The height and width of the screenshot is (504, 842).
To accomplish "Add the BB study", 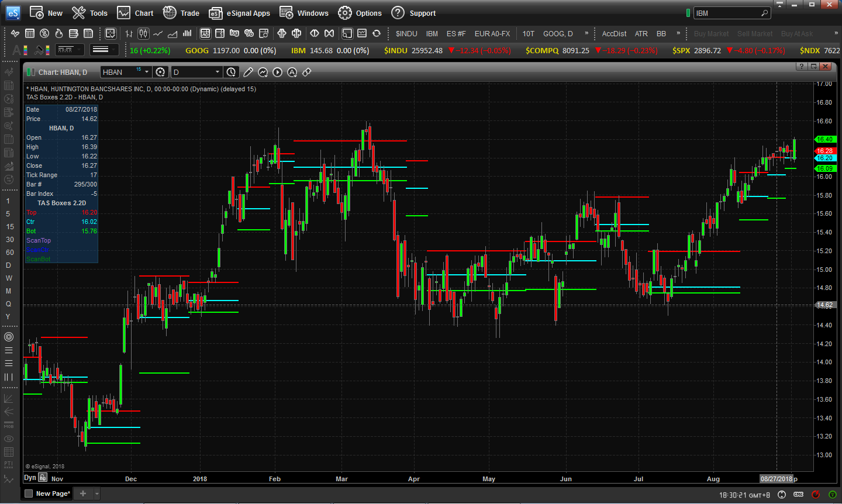I will (x=661, y=33).
